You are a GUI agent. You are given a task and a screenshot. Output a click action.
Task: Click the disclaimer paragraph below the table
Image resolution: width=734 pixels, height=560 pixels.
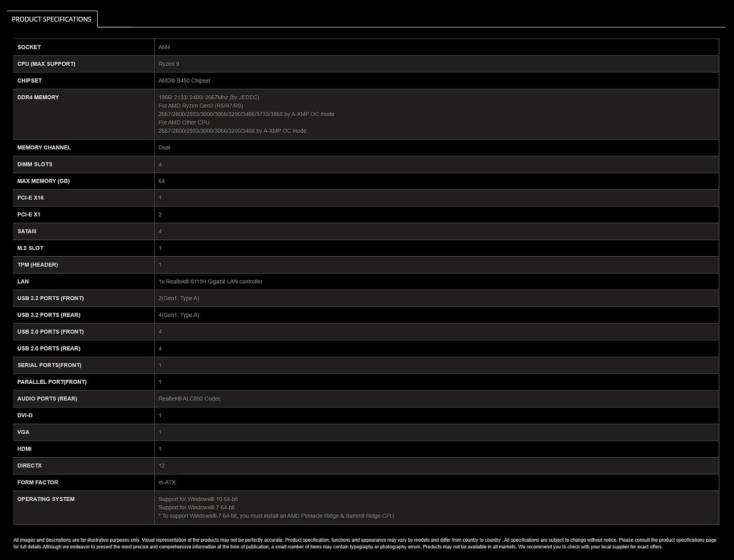pyautogui.click(x=364, y=543)
